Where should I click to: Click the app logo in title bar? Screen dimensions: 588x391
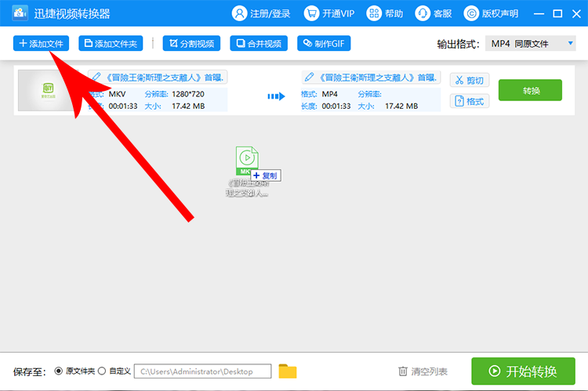pos(20,13)
